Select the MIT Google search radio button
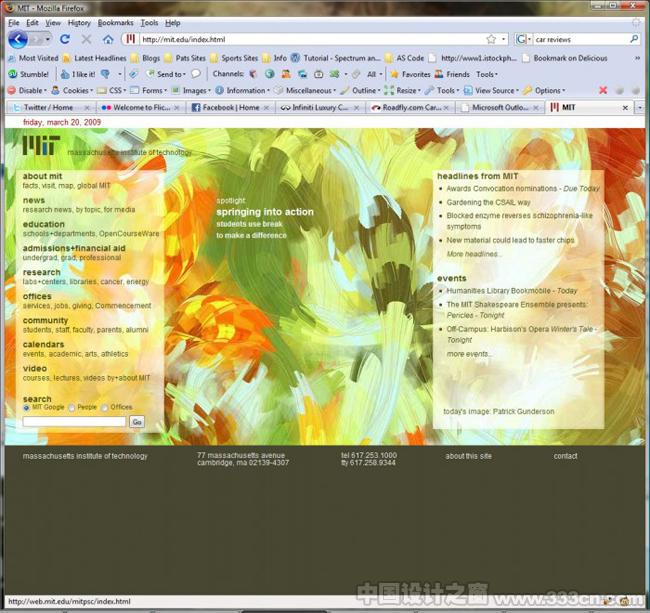Viewport: 650px width, 613px height. coord(27,408)
